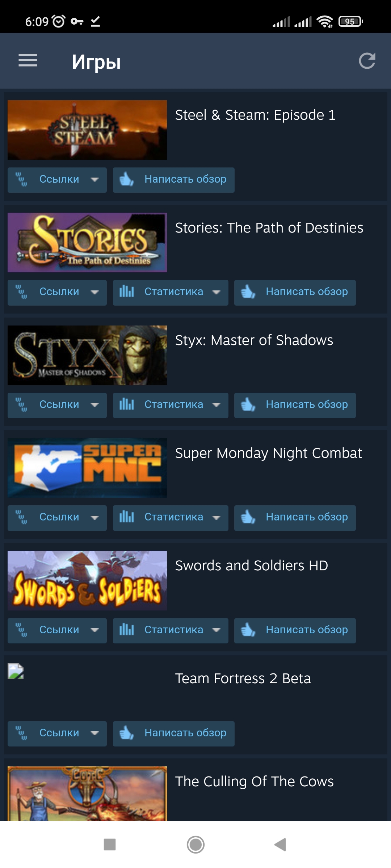Click thumbs-up icon for Super Monday Night Combat

coord(248,517)
